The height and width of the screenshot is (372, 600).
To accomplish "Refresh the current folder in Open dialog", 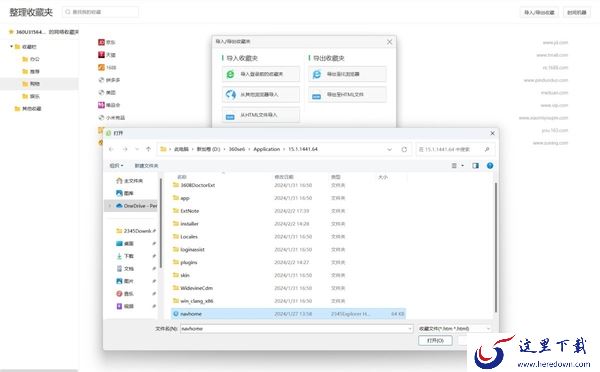I will click(404, 149).
